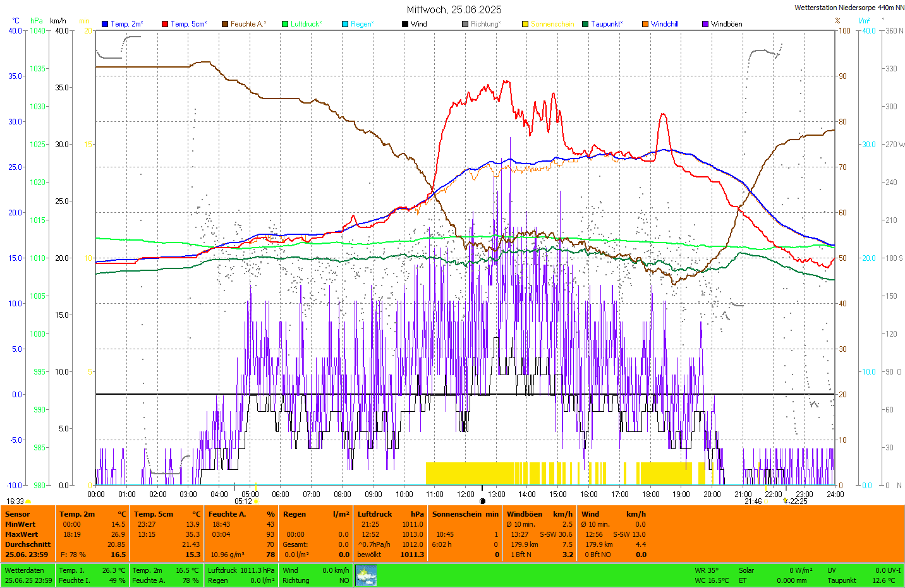Image resolution: width=905 pixels, height=588 pixels.
Task: Click the Taupunkt legend label
Action: point(606,24)
